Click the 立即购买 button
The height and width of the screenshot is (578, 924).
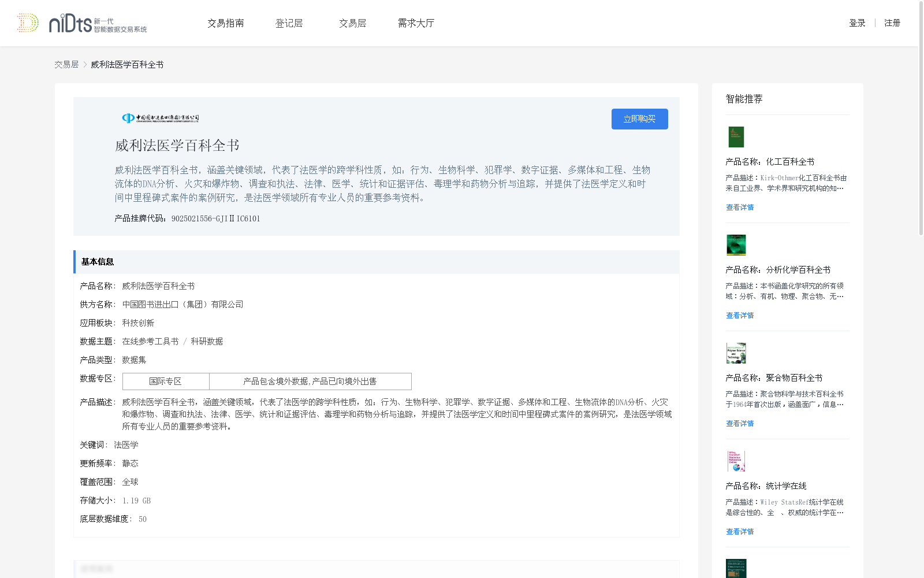640,119
